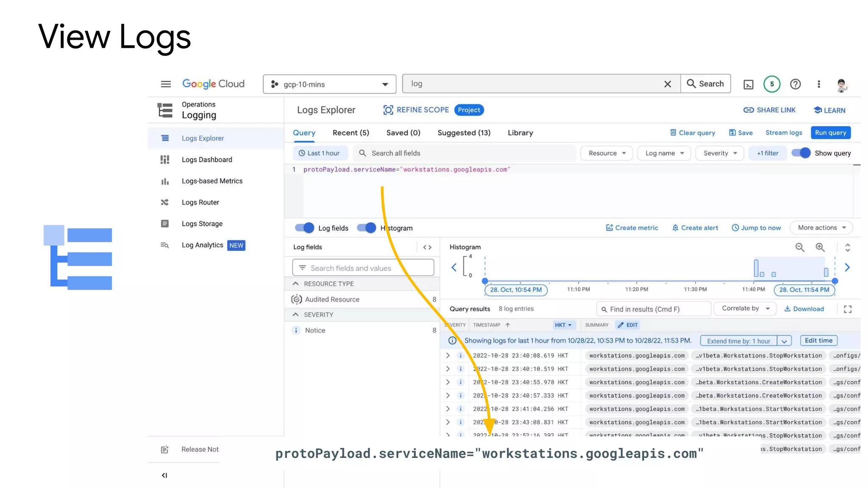Collapse histogram with up-down arrows icon
The height and width of the screenshot is (488, 868).
pyautogui.click(x=848, y=247)
